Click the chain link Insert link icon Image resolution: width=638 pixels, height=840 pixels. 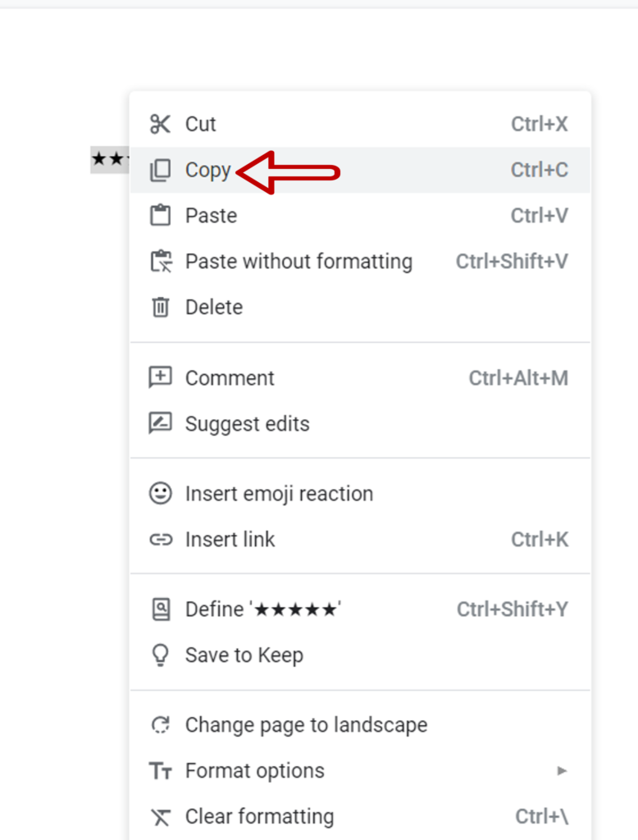click(x=161, y=540)
